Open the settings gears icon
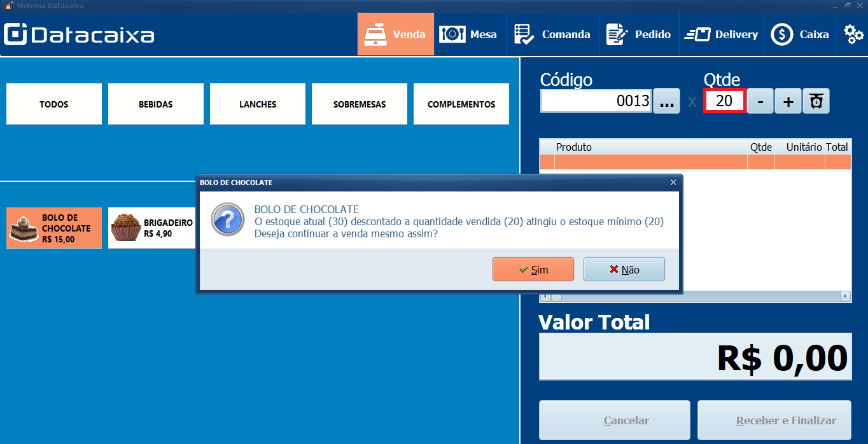The height and width of the screenshot is (444, 868). [x=853, y=34]
